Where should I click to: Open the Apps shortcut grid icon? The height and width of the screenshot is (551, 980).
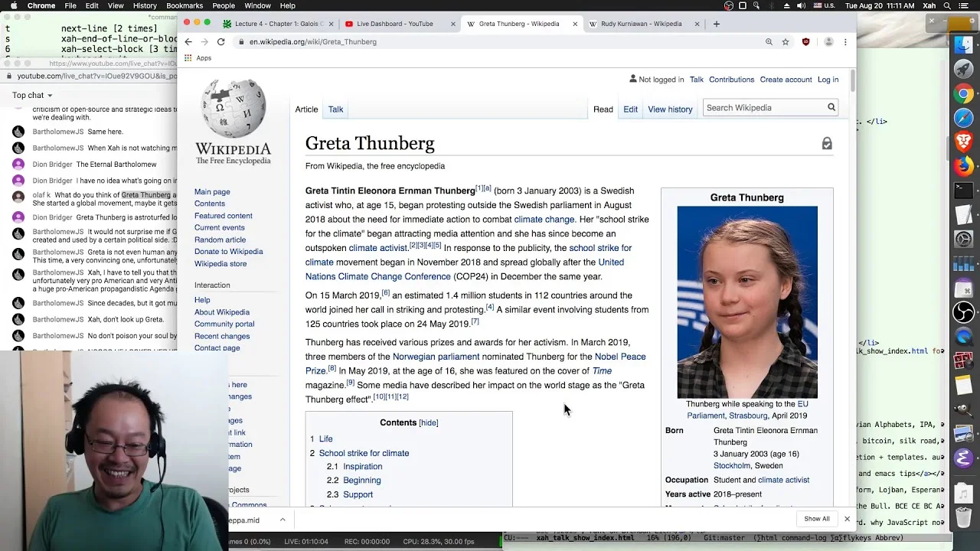188,58
